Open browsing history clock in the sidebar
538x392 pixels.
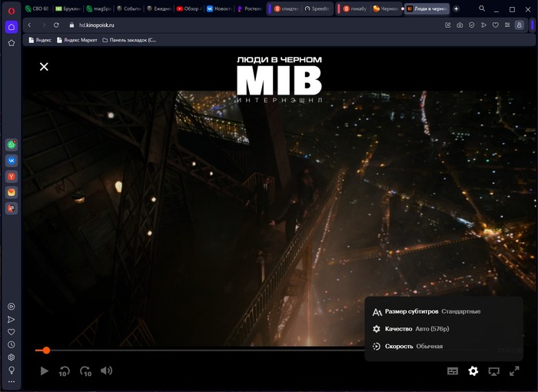(x=12, y=344)
